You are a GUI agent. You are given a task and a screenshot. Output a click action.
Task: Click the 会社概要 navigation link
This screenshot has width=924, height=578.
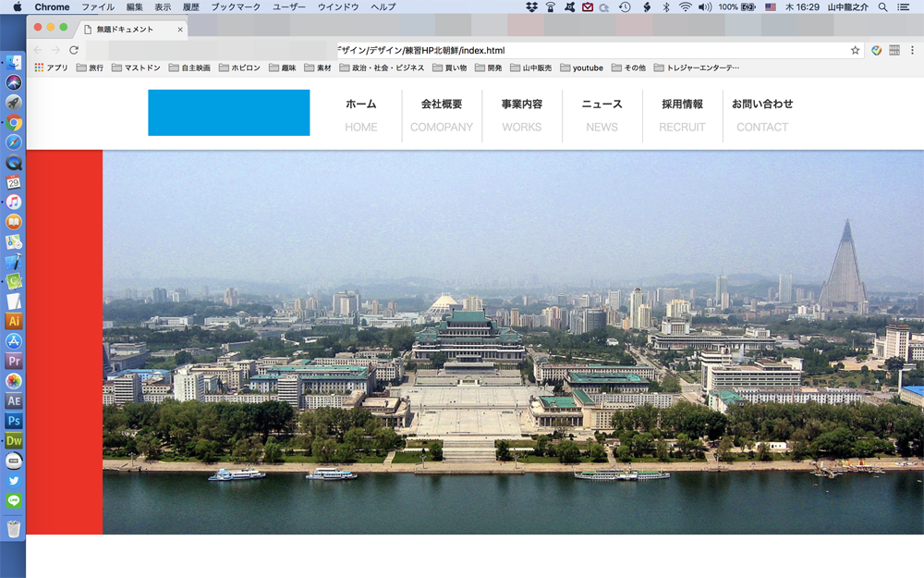(442, 105)
